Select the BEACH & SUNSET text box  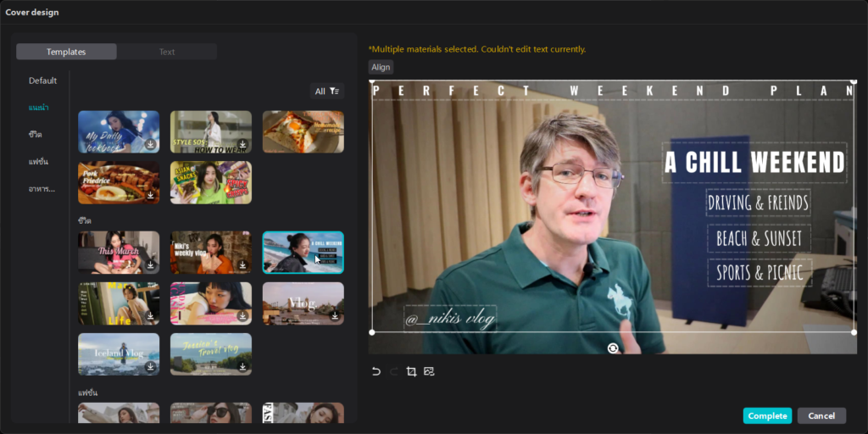click(x=759, y=238)
